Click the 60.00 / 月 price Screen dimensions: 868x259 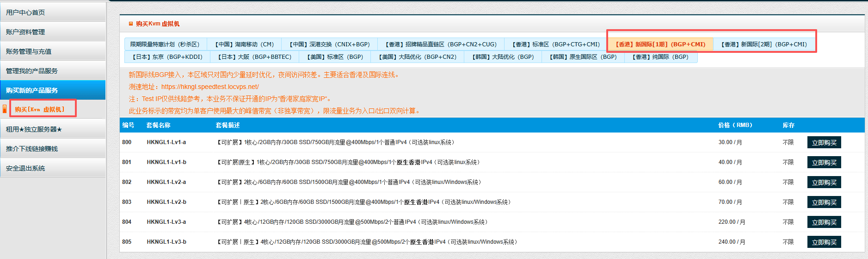pyautogui.click(x=730, y=182)
